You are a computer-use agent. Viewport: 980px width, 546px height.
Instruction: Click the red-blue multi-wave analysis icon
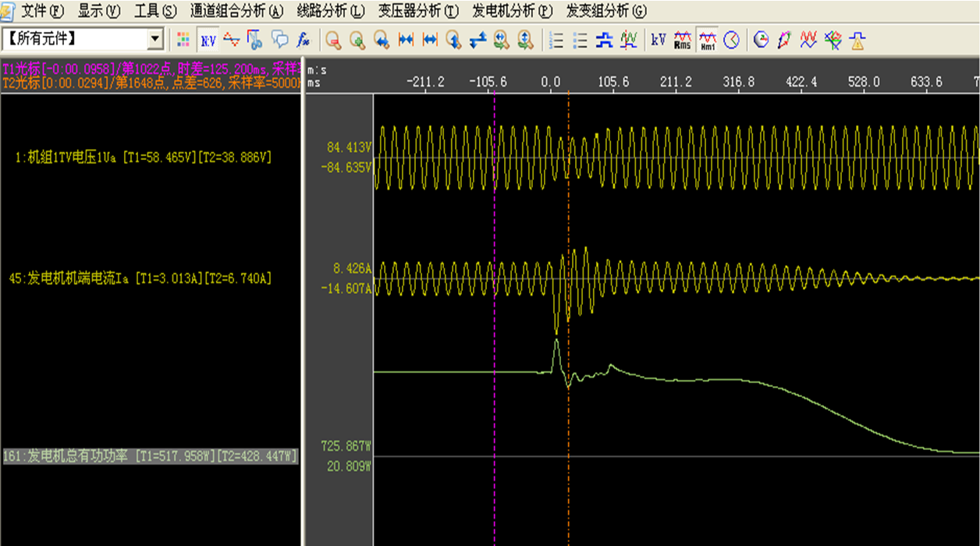click(809, 40)
